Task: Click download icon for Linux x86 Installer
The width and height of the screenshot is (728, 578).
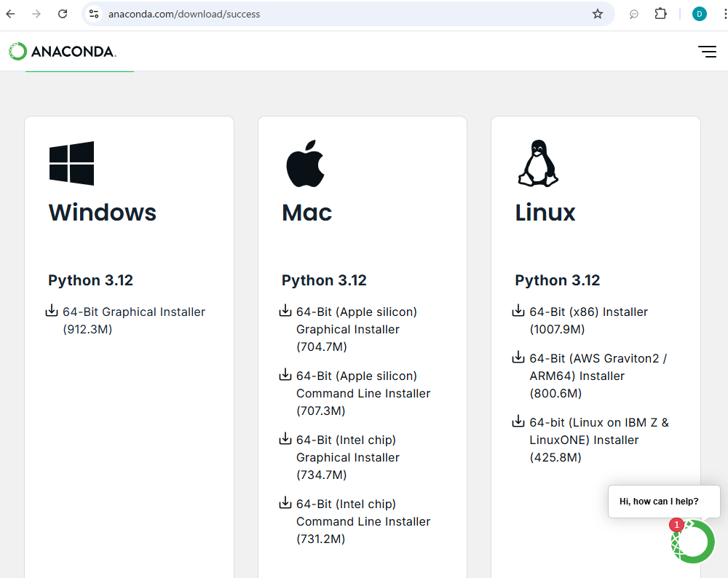Action: pos(518,311)
